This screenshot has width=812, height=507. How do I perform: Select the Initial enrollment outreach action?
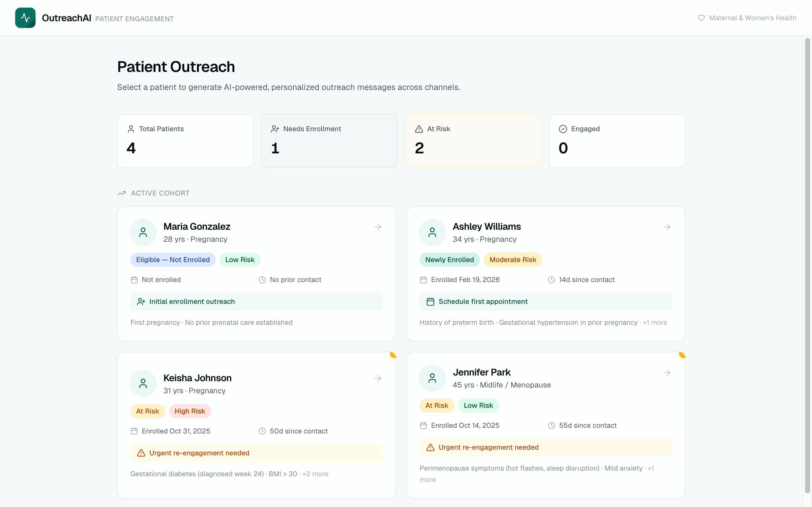256,301
